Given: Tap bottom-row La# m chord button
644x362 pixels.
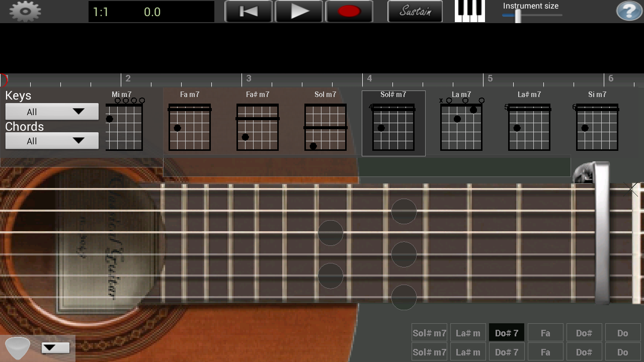Looking at the screenshot, I should (x=468, y=352).
